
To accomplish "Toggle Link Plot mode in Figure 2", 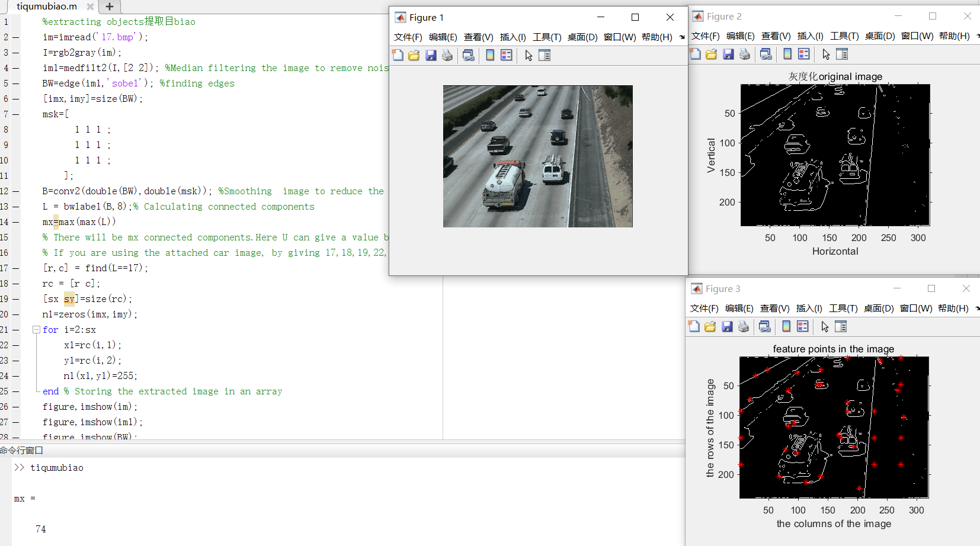I will (766, 54).
